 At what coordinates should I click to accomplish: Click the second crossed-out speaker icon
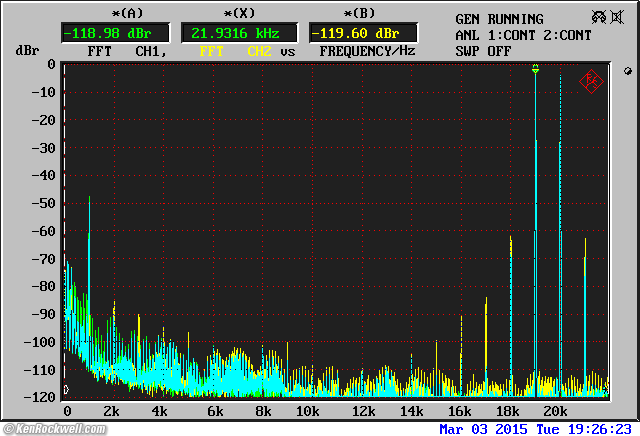[x=619, y=17]
